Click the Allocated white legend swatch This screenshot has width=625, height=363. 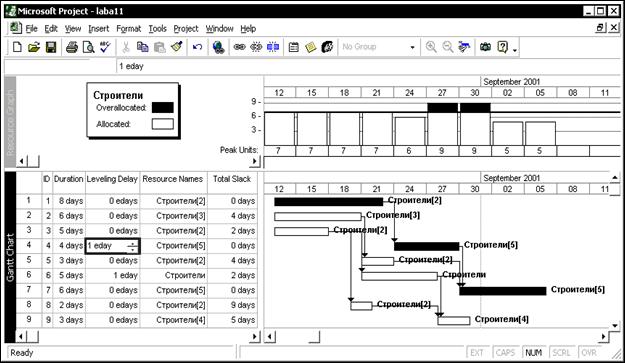(163, 124)
